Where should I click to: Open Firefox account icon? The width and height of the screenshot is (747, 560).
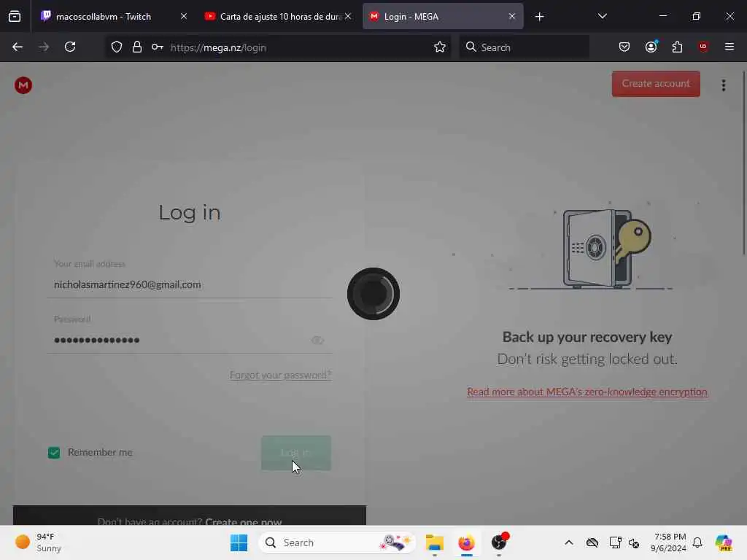tap(651, 47)
